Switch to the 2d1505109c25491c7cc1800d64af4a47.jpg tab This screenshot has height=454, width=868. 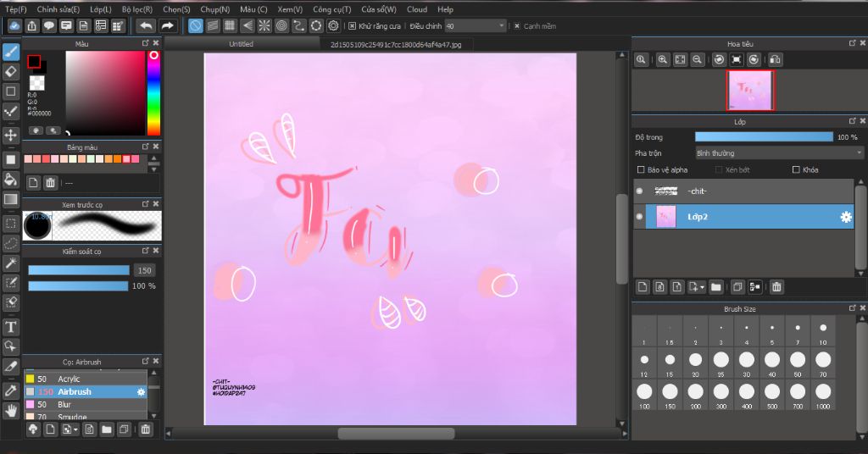tap(396, 45)
